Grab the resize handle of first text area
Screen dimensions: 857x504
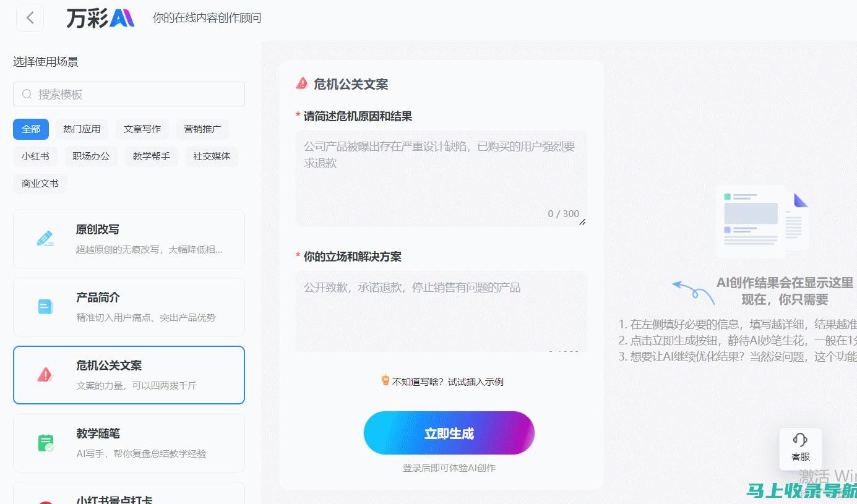point(582,221)
